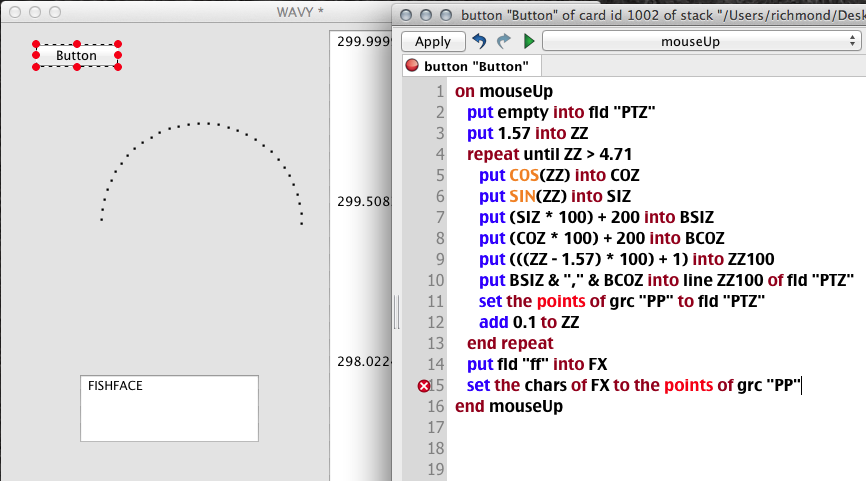The height and width of the screenshot is (481, 866).
Task: Click the red error icon on line 15
Action: click(x=423, y=386)
